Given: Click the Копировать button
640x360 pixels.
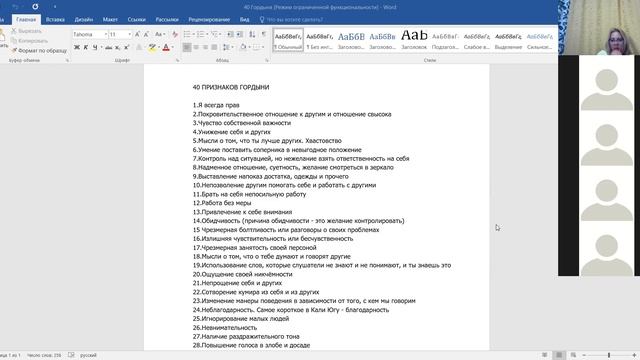Looking at the screenshot, I should coord(30,41).
